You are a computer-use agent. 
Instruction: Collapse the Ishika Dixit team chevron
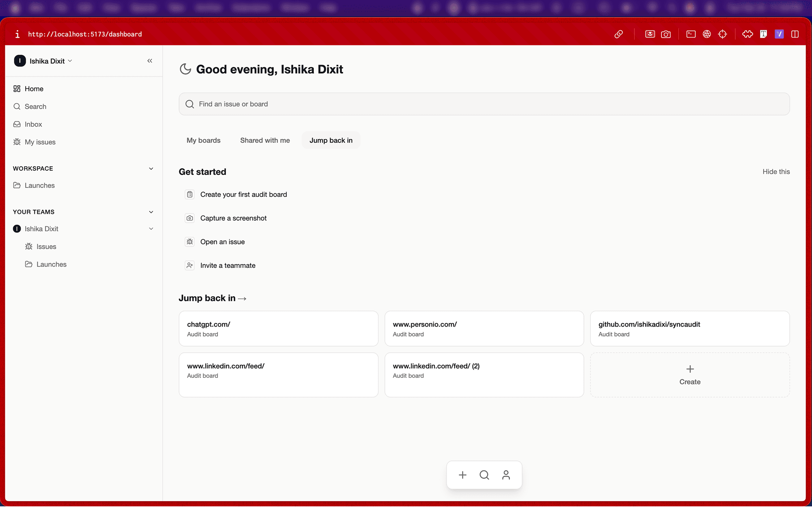[x=151, y=229]
